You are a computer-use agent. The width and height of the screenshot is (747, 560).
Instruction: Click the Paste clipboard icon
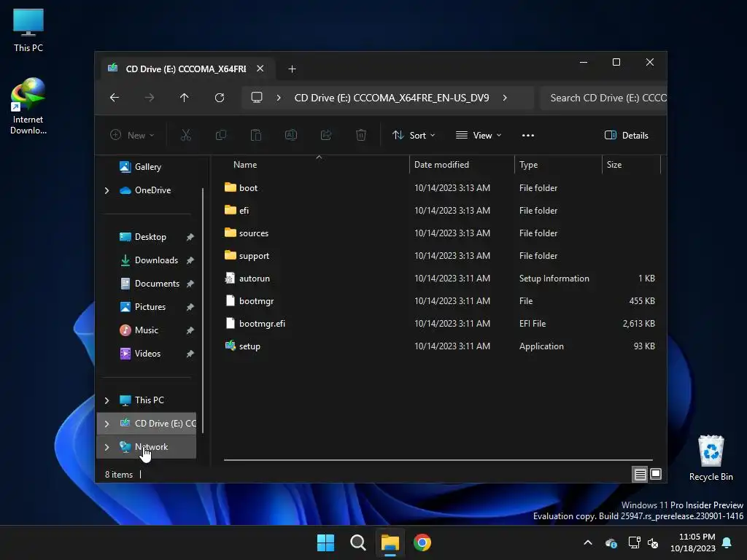point(256,135)
